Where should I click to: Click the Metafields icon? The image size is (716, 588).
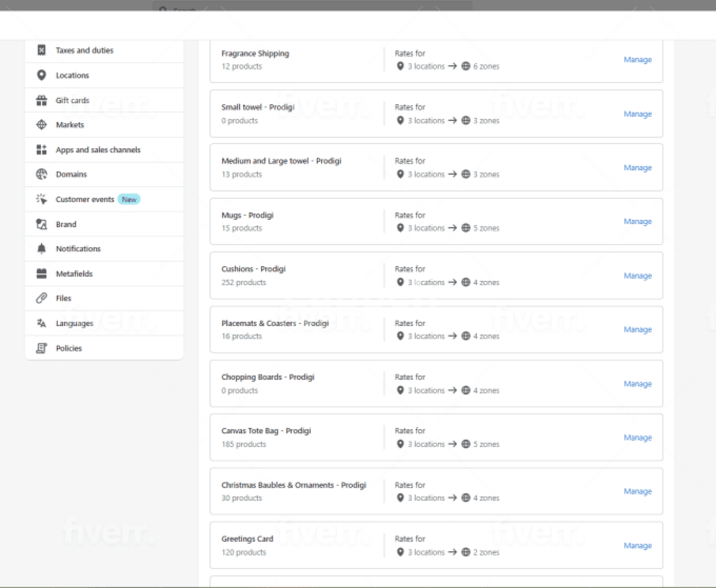[x=41, y=274]
